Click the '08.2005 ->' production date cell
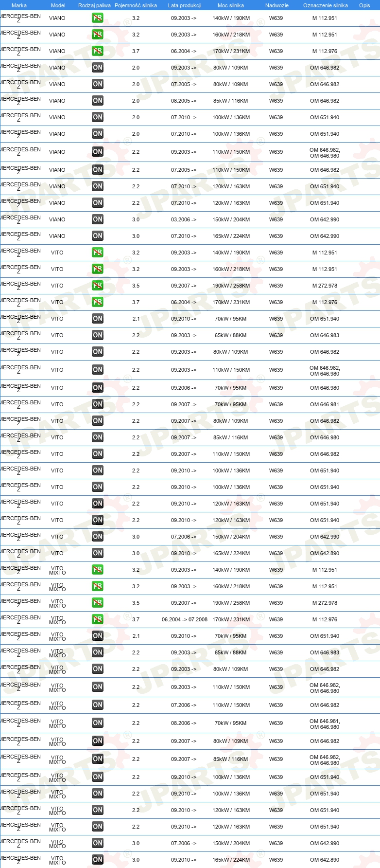 coord(184,101)
